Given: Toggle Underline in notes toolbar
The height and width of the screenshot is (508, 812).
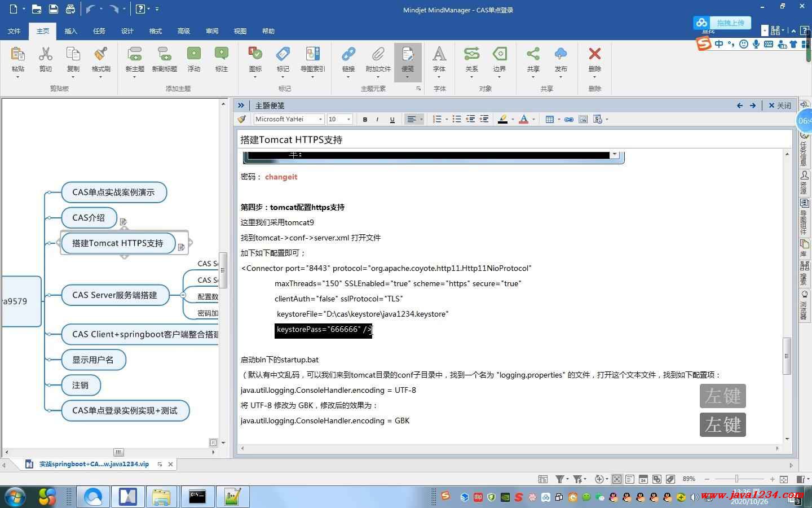Looking at the screenshot, I should click(392, 119).
